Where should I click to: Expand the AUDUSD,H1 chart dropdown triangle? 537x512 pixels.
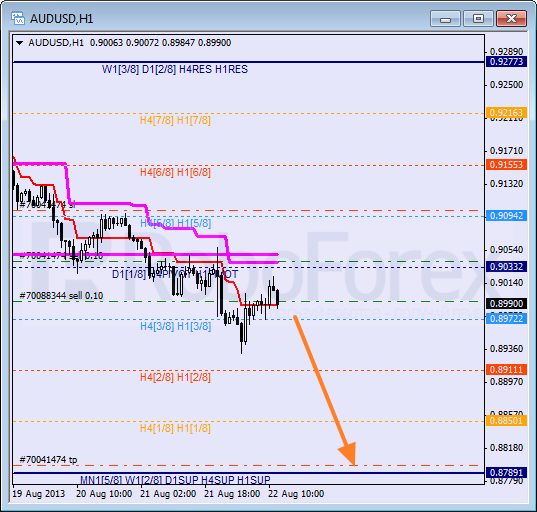point(20,43)
